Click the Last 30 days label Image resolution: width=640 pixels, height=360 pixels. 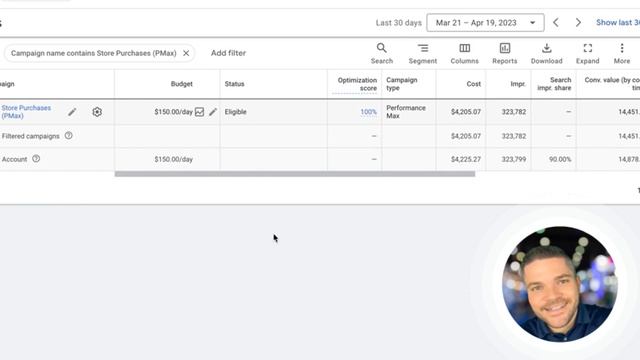pos(398,23)
